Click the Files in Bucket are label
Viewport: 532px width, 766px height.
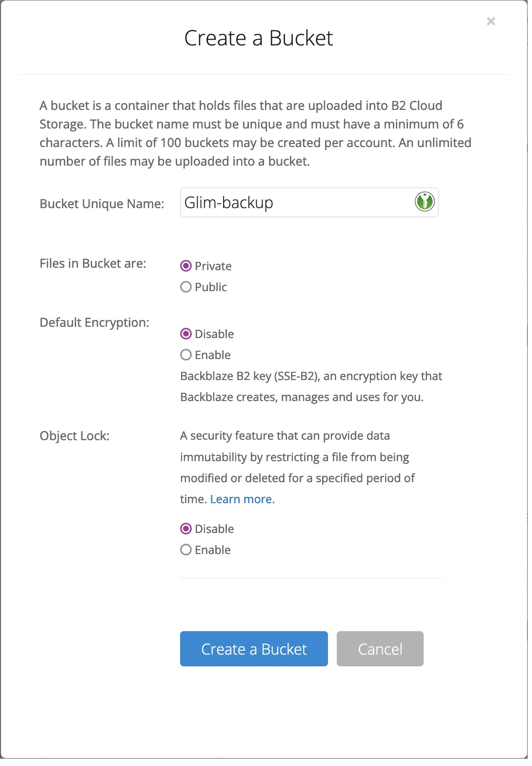coord(93,263)
